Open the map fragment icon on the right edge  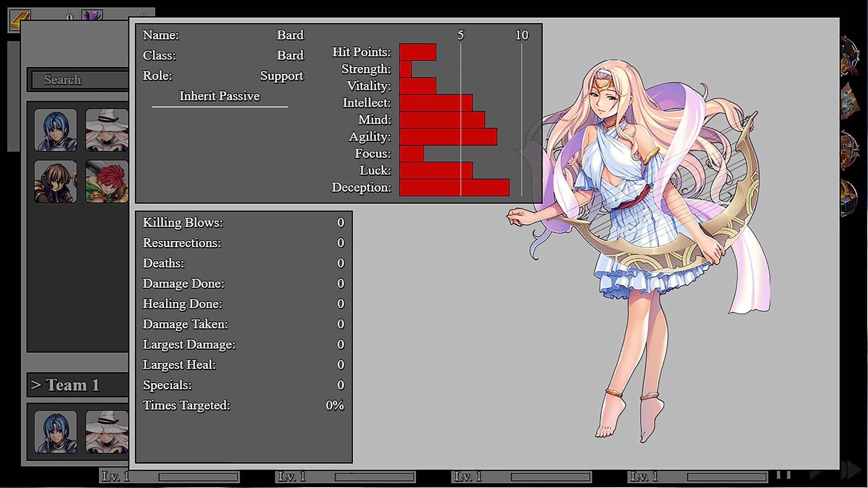[x=849, y=102]
